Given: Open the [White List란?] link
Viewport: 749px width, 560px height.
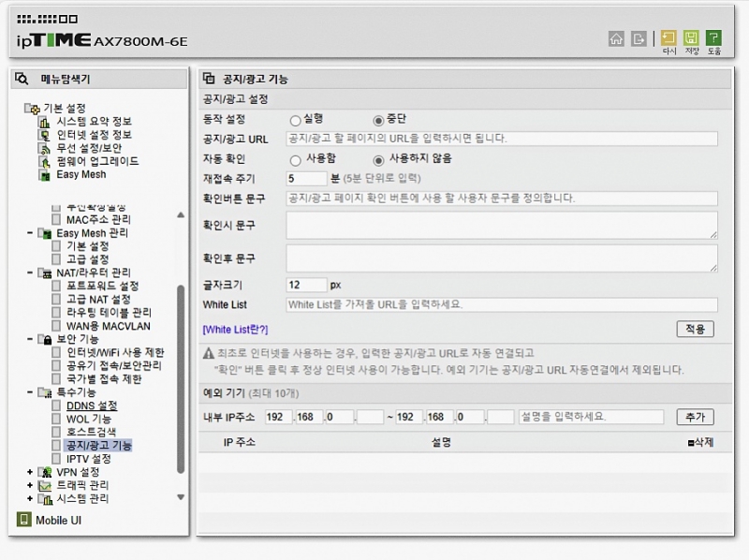Looking at the screenshot, I should pos(235,330).
